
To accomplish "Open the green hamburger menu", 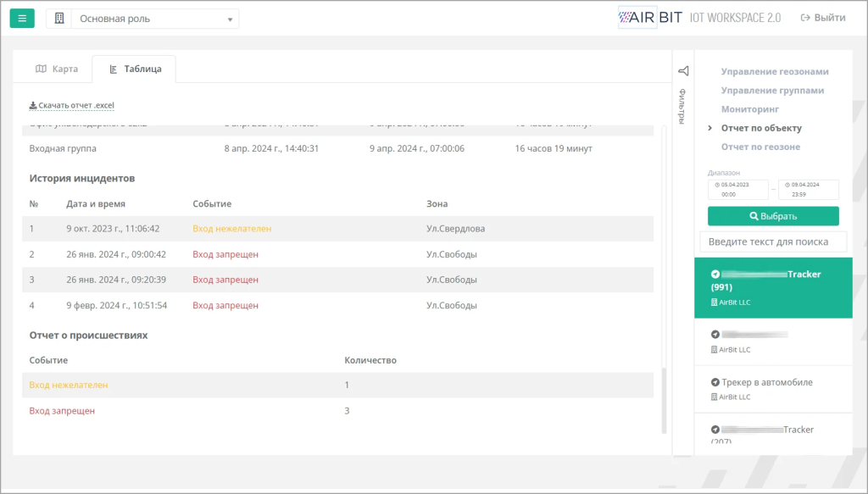I will click(22, 18).
